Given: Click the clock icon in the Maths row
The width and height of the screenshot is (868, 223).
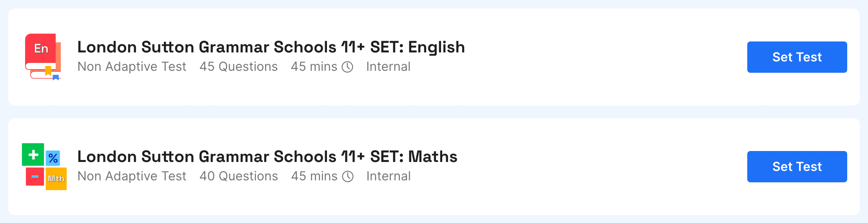Looking at the screenshot, I should pos(348,176).
